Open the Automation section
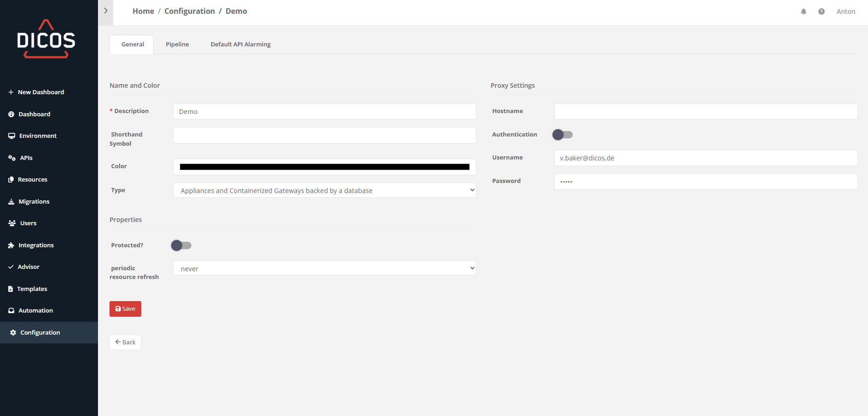 click(35, 310)
